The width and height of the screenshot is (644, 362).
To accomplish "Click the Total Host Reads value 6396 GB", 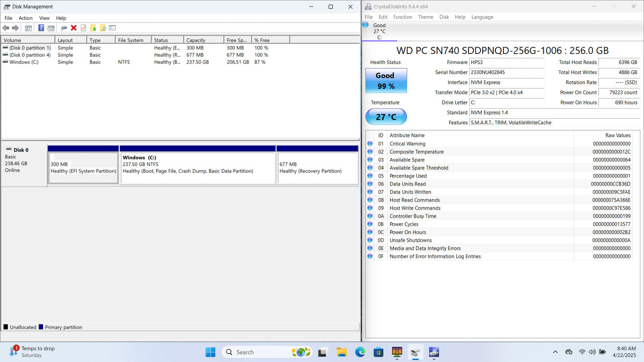I will 619,62.
